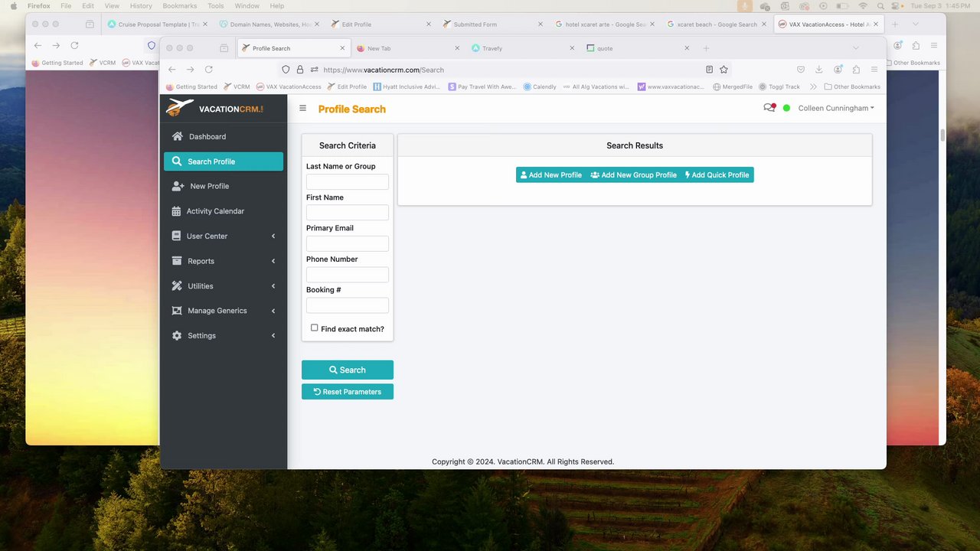Screen dimensions: 980x551
Task: Open the Firefox account icon in front window
Action: 838,70
